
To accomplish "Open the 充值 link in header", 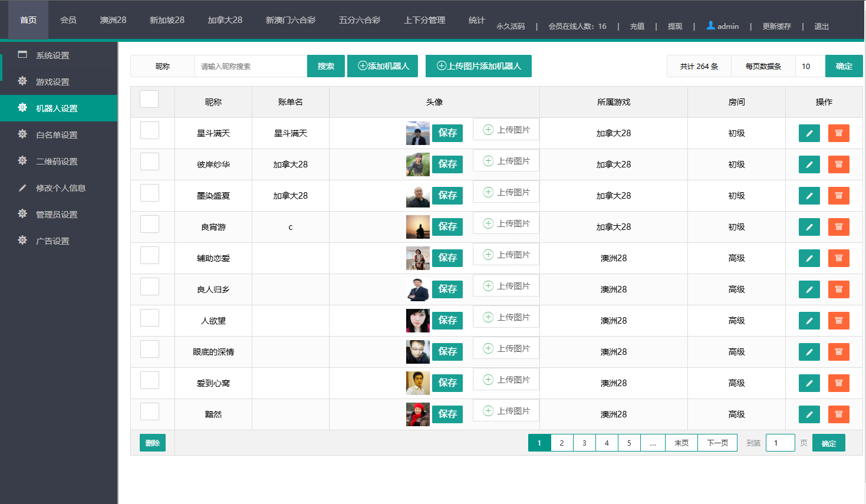I will tap(637, 27).
